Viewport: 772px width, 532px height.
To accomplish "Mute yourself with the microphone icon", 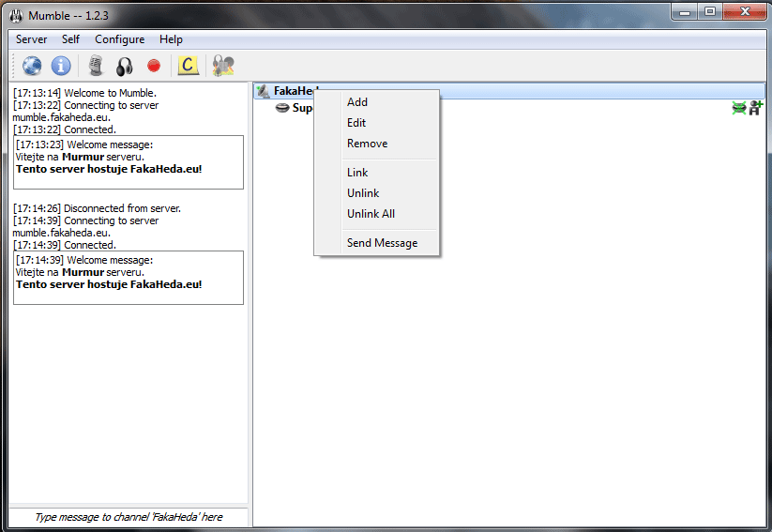I will (96, 66).
